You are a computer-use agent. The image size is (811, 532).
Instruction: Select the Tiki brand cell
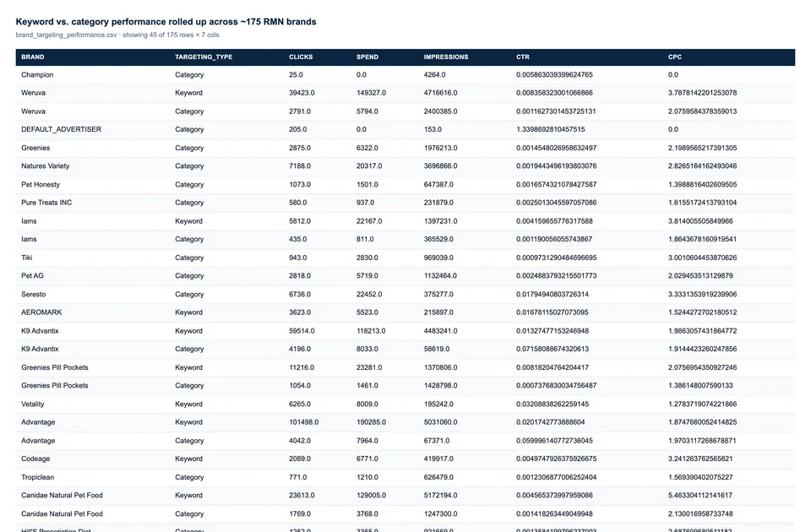[x=27, y=258]
